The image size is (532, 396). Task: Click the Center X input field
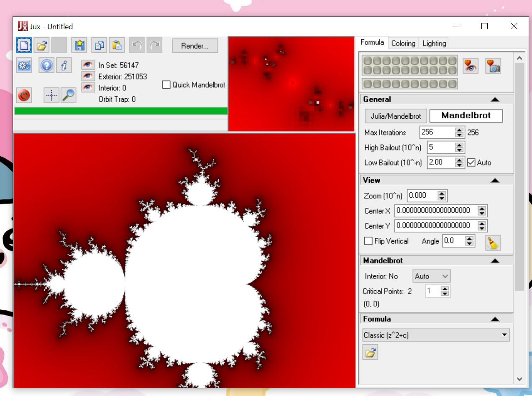435,211
